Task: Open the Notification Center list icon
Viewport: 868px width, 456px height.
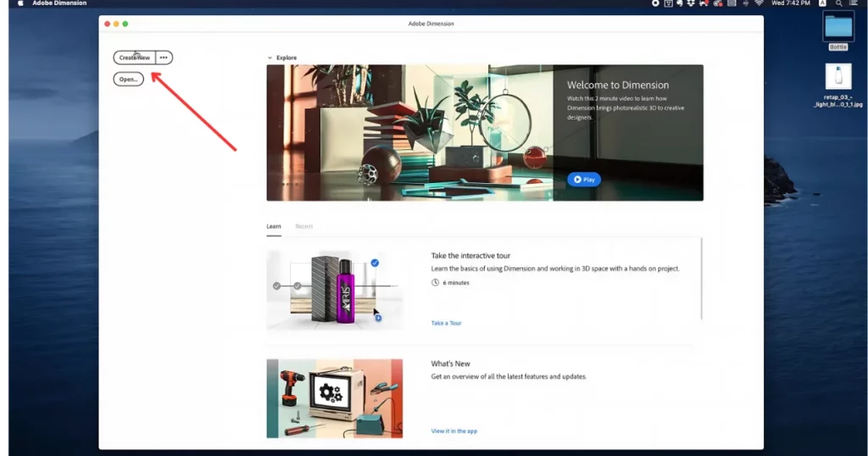Action: (x=853, y=3)
